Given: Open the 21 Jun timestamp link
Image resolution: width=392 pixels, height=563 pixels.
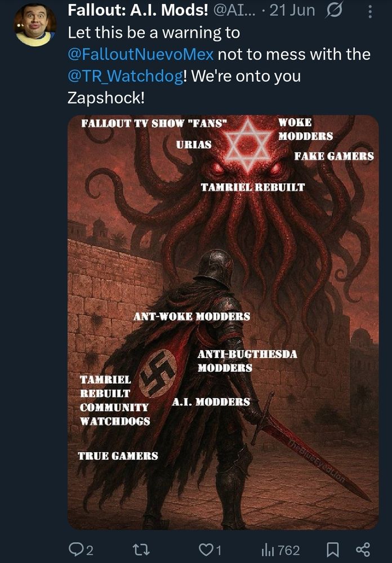Looking at the screenshot, I should (x=292, y=10).
